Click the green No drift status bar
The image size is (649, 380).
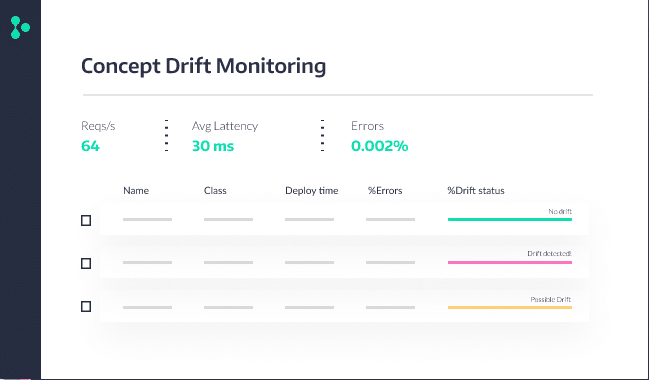pyautogui.click(x=510, y=219)
